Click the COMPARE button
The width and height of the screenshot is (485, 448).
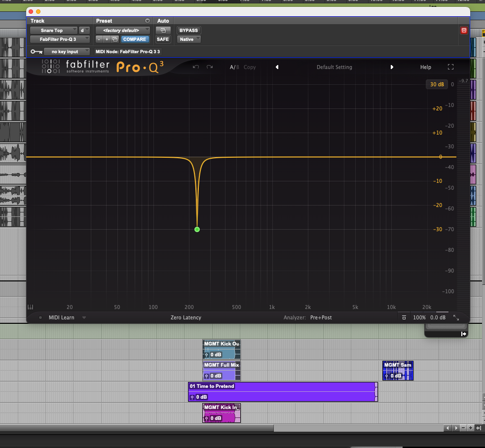[134, 39]
